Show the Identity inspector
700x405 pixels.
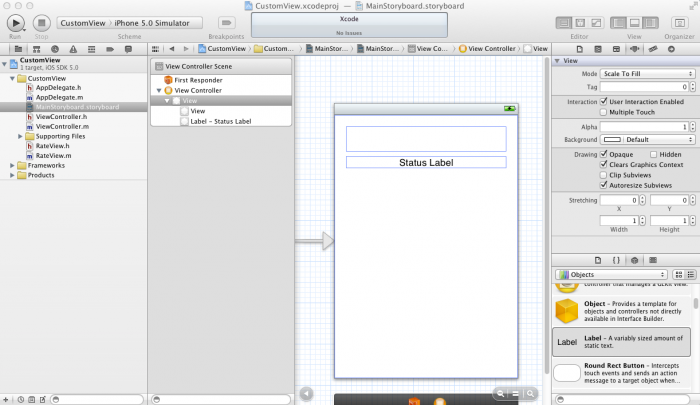coord(616,49)
